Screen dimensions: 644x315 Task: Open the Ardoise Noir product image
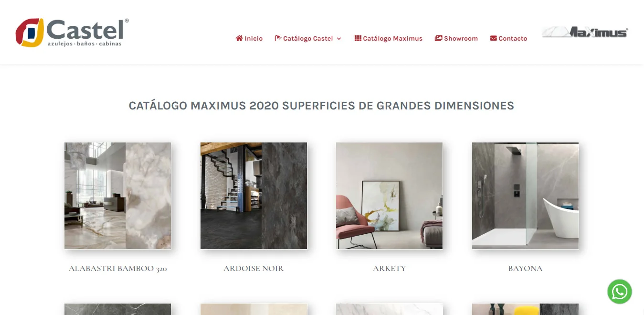pos(253,196)
